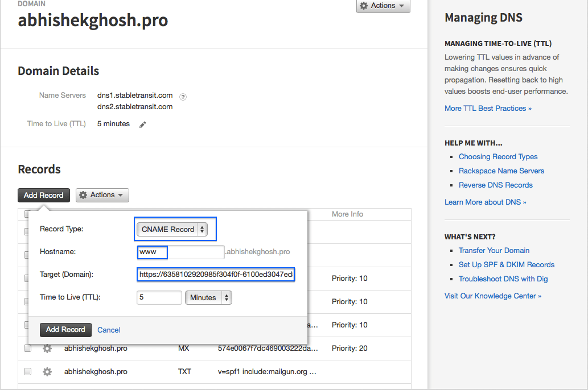Expand the Actions dropdown above Records
The height and width of the screenshot is (390, 588).
[102, 195]
